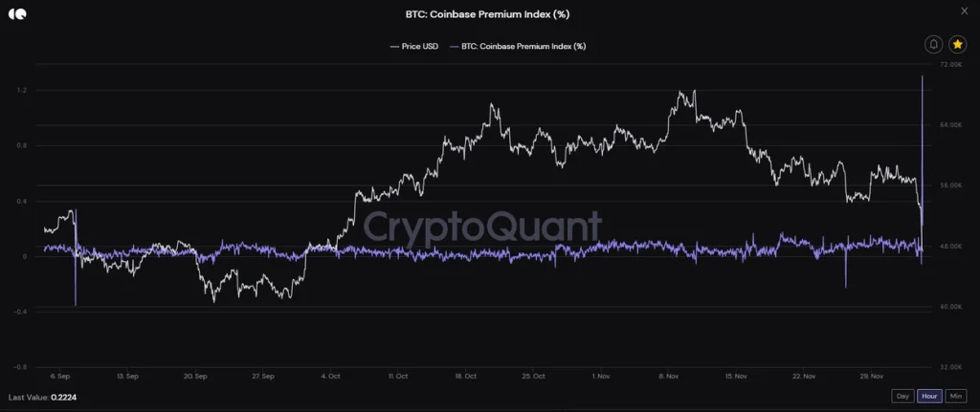Click the 20. Sep date on the time axis
Image resolution: width=980 pixels, height=412 pixels.
pyautogui.click(x=196, y=376)
